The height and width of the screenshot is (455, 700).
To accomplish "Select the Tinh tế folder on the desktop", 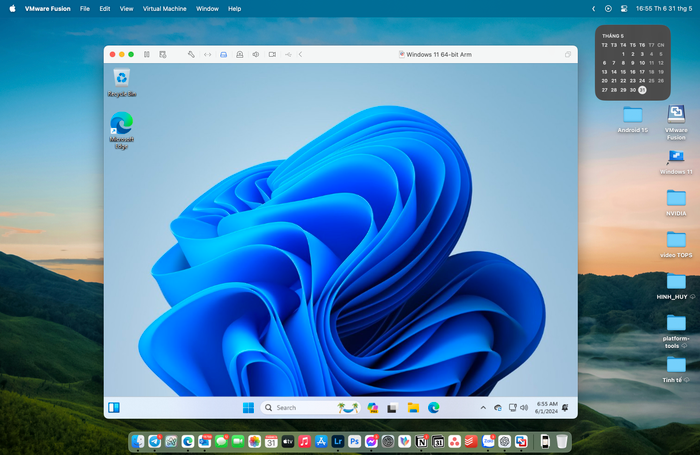I will 676,370.
